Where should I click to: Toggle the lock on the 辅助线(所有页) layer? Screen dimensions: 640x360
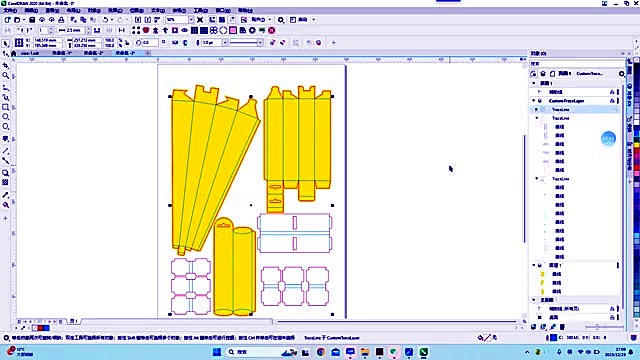(x=612, y=309)
